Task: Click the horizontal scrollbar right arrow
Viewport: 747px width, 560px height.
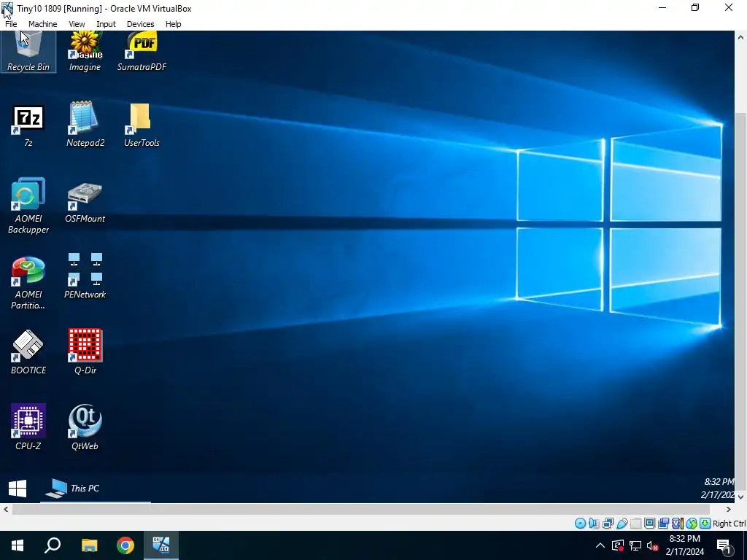Action: pyautogui.click(x=729, y=509)
